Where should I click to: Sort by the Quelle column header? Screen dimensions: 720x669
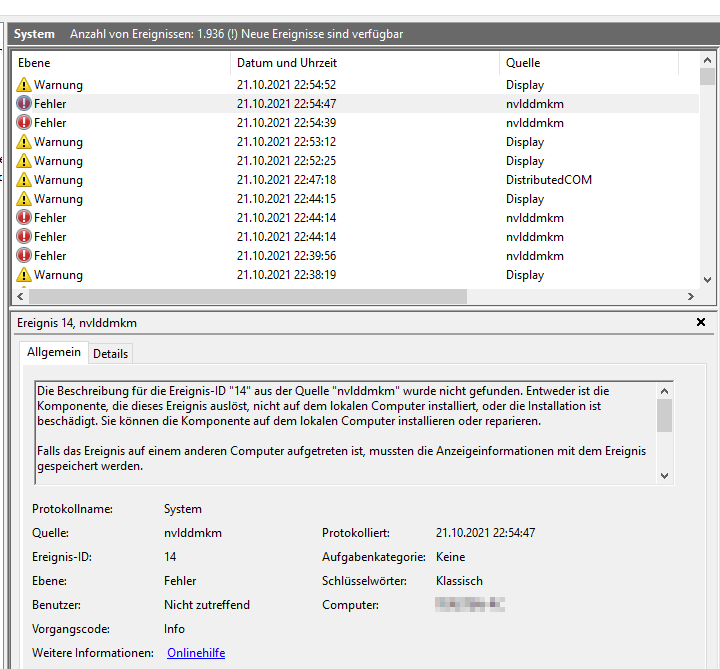(x=589, y=63)
